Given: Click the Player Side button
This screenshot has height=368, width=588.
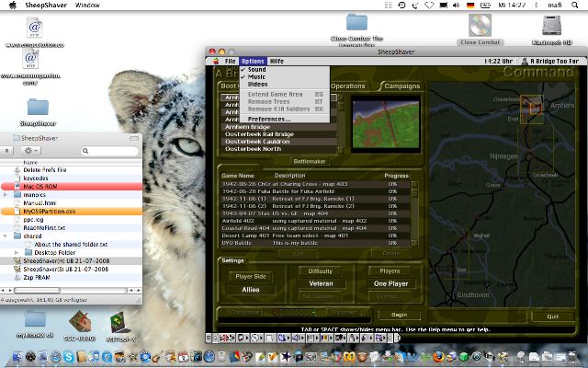Looking at the screenshot, I should (x=251, y=276).
